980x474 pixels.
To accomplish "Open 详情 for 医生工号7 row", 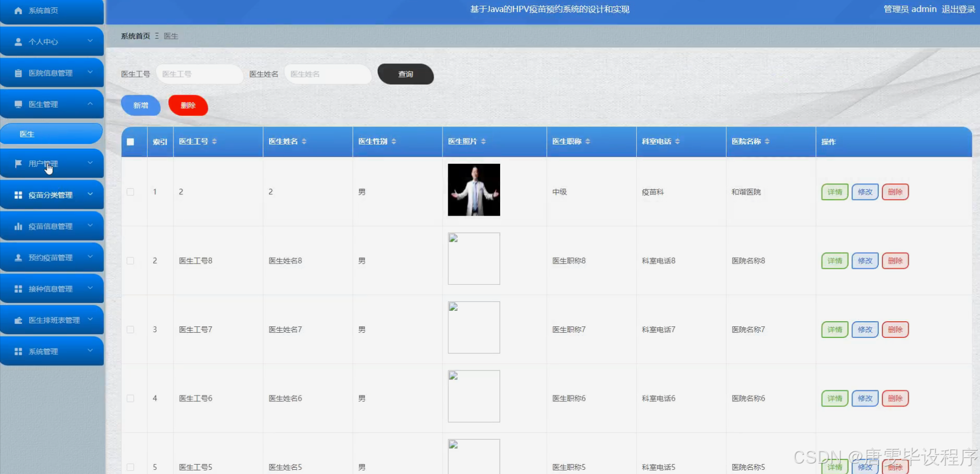I will [835, 330].
